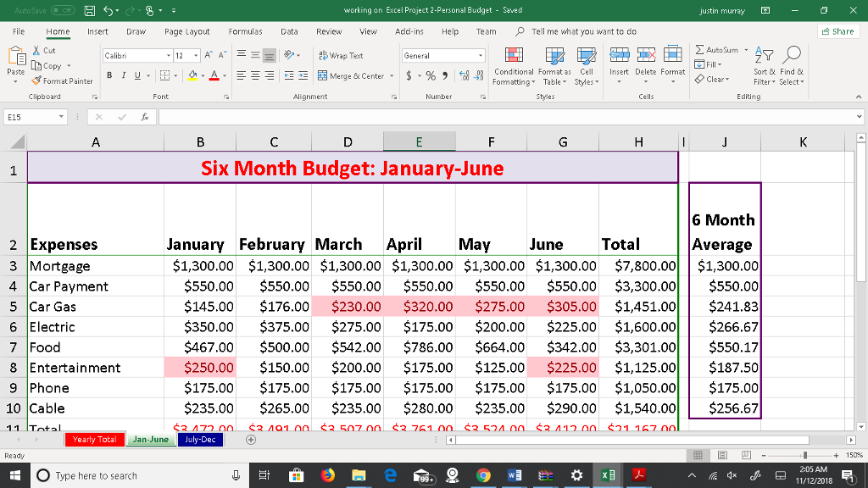Click the Save icon in title bar

pyautogui.click(x=89, y=10)
